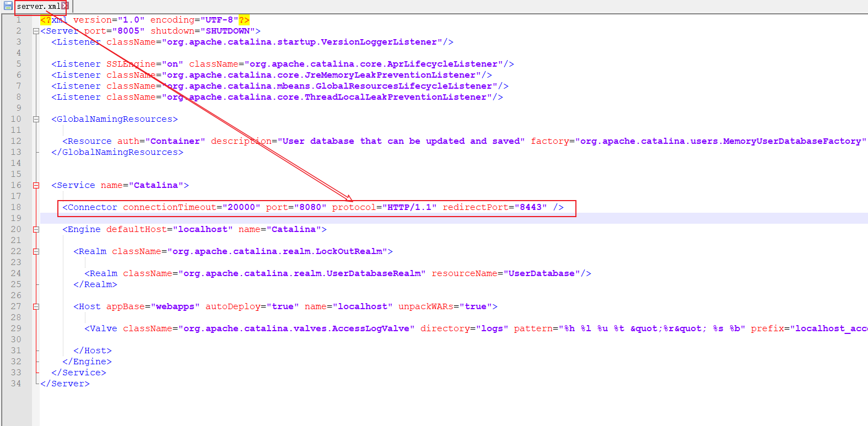Screen dimensions: 868x426
Task: Click the MemoryUserDatabaseFactory factory value
Action: pyautogui.click(x=792, y=141)
